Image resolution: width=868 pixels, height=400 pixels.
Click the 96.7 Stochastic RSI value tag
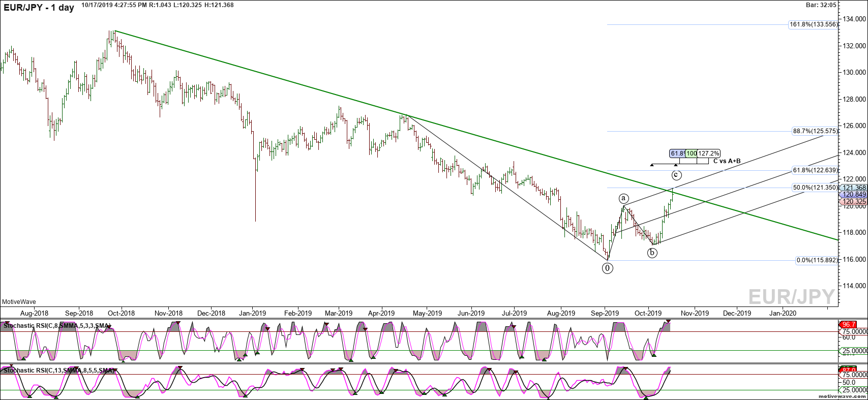pyautogui.click(x=849, y=325)
